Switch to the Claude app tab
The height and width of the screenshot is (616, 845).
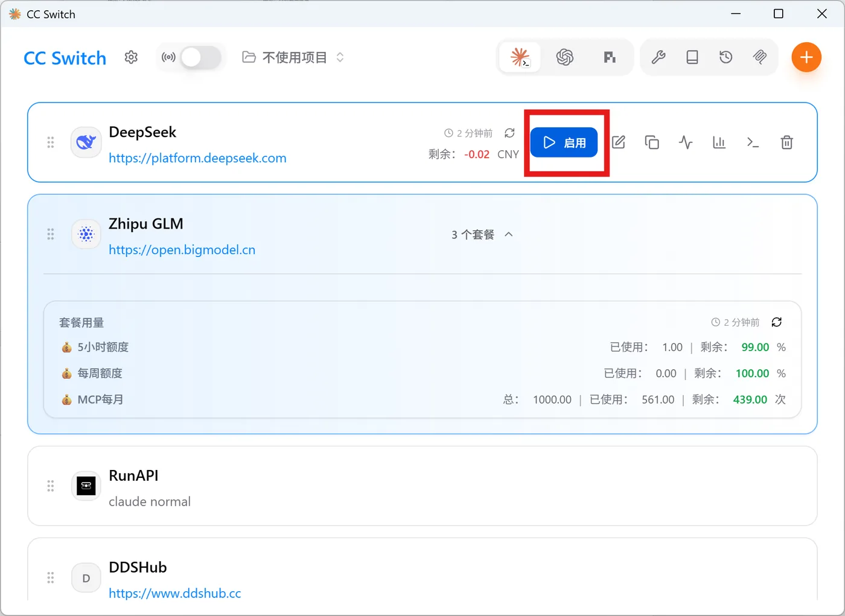pos(520,57)
